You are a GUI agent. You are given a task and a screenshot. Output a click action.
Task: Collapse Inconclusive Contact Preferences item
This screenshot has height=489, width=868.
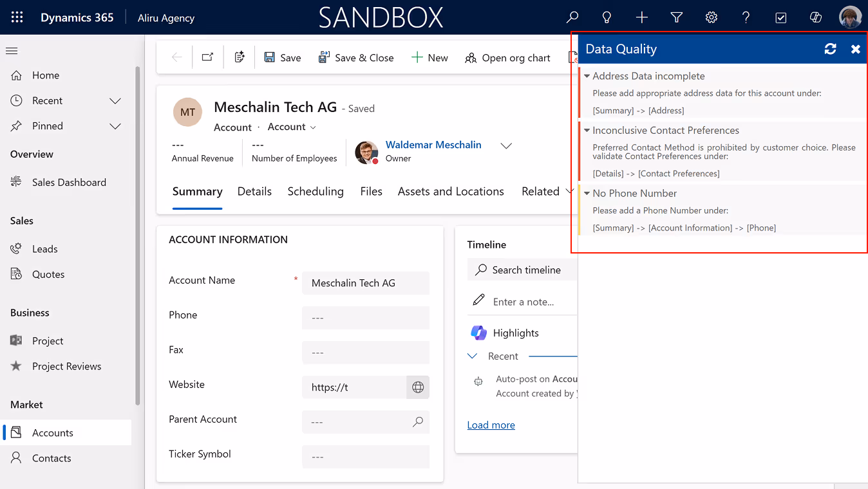click(x=587, y=130)
